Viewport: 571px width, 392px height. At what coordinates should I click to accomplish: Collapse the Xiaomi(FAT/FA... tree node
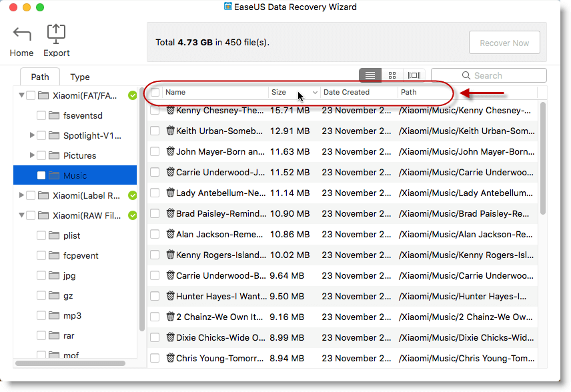pos(21,95)
